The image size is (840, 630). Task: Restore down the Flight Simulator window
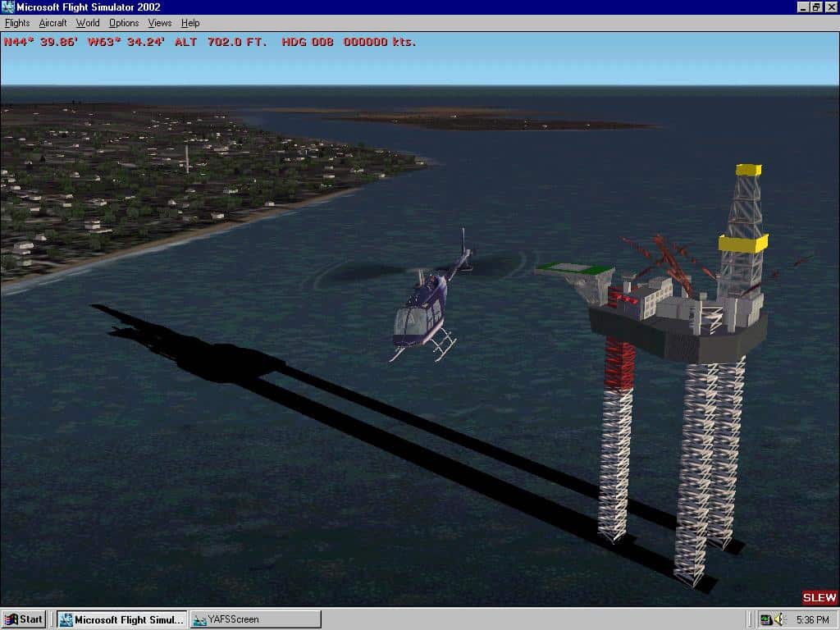(816, 7)
